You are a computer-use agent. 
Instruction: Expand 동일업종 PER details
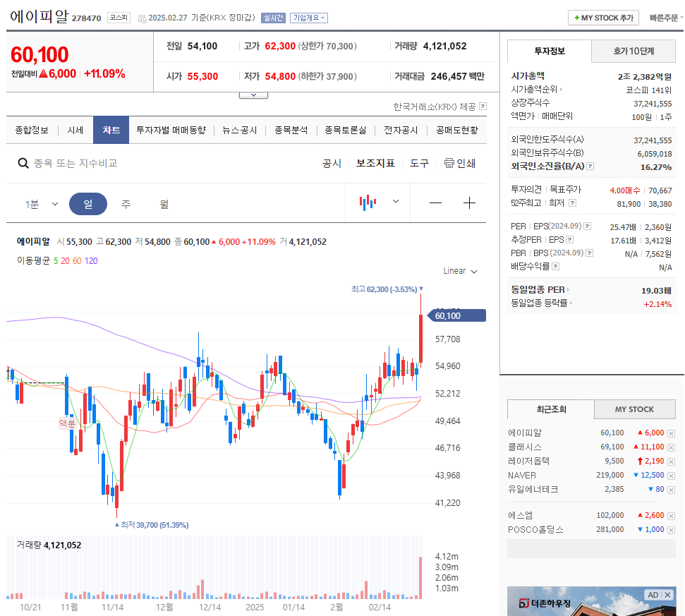(x=568, y=289)
